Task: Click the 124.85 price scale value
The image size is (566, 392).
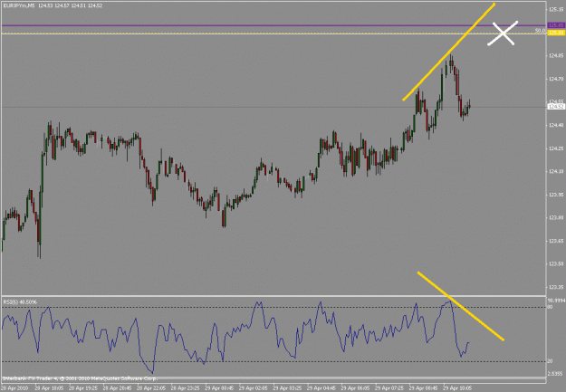Action: [556, 55]
